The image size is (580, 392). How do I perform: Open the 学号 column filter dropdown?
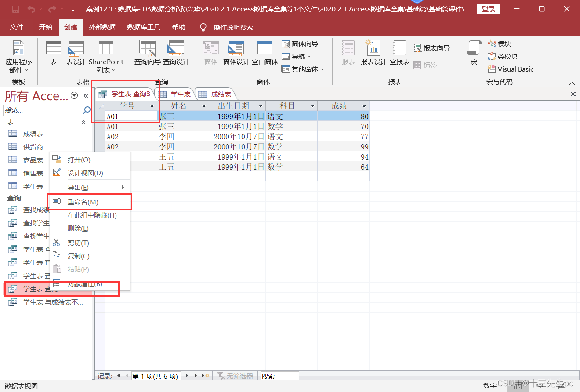click(x=152, y=106)
